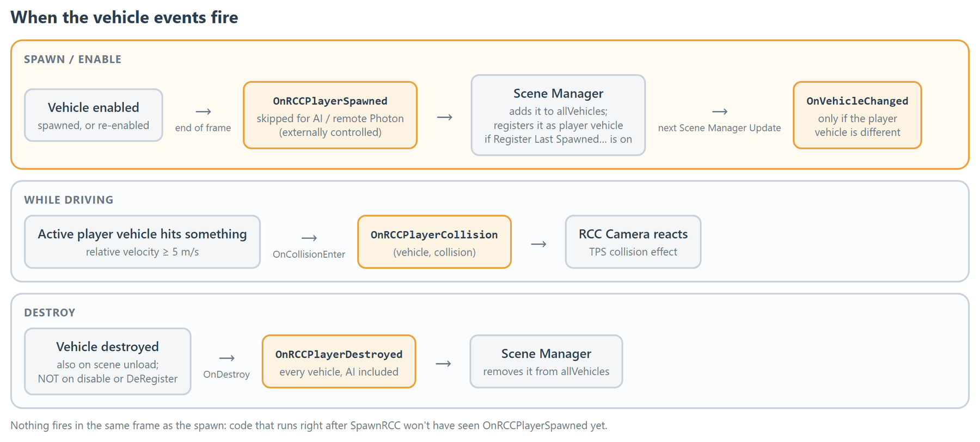This screenshot has width=980, height=442.
Task: Select the "WHILE DRIVING" section label
Action: 69,200
